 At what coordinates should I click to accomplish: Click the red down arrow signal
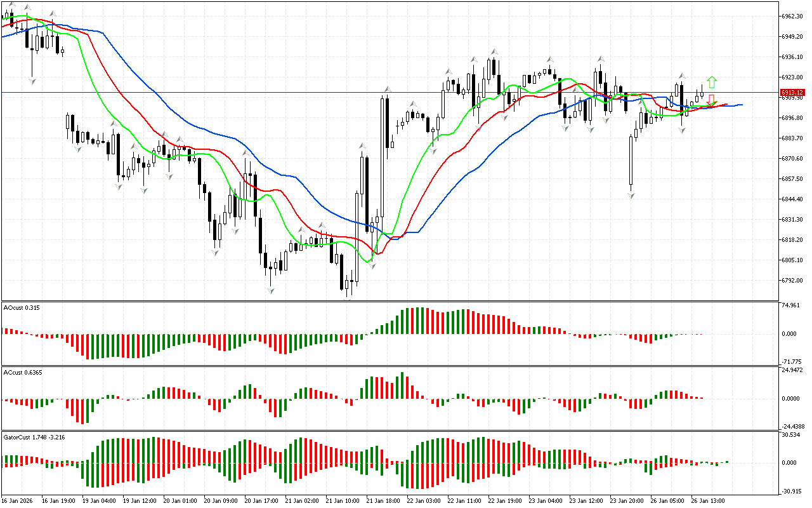click(x=712, y=99)
